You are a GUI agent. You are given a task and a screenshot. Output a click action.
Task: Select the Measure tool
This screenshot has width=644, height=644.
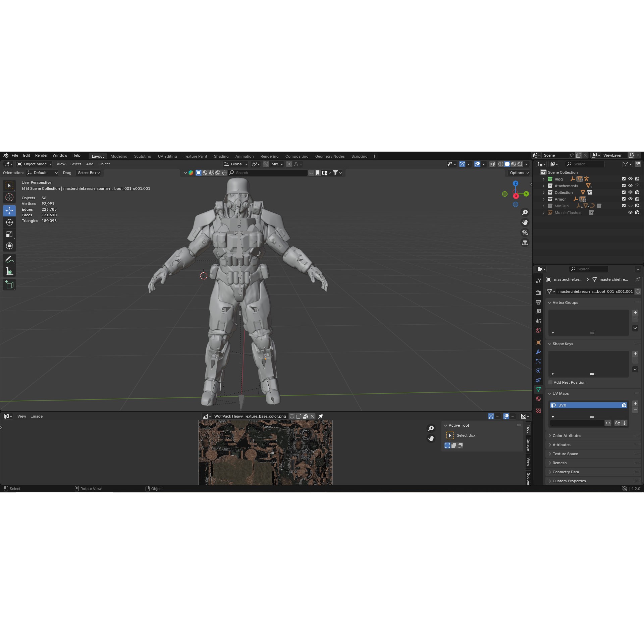(x=9, y=271)
